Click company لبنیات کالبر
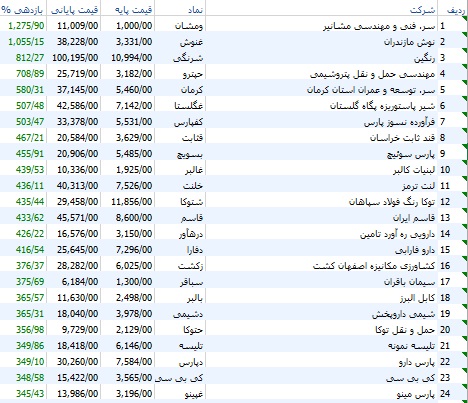468x403 pixels. (x=414, y=170)
